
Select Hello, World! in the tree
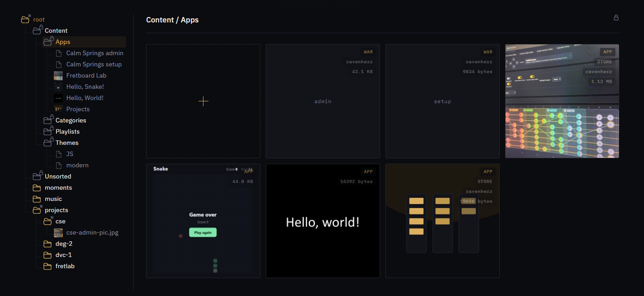tap(85, 98)
